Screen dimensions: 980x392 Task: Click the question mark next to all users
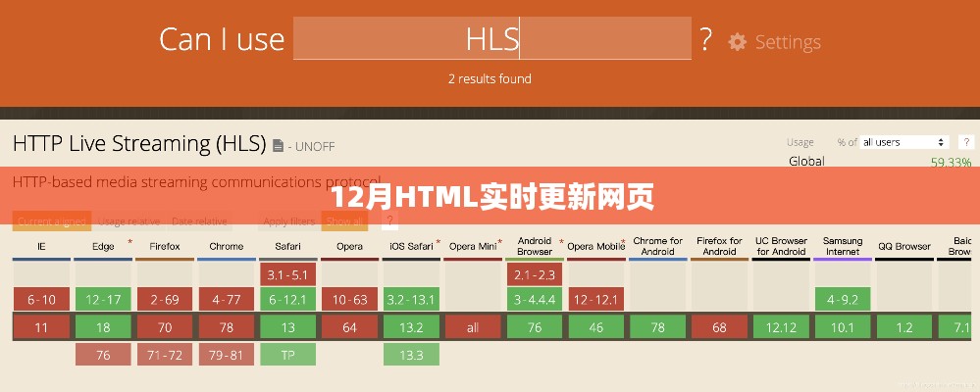[967, 142]
